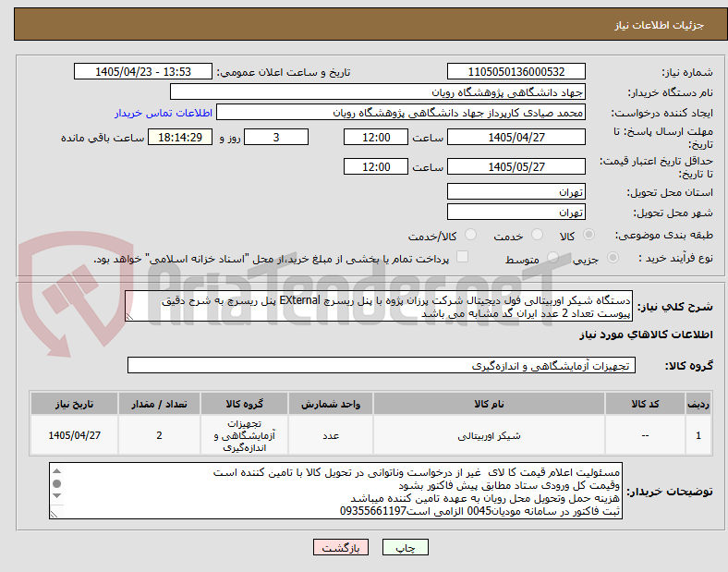Viewport: 728px width, 572px height.
Task: Click announcement date field 1405/04/23 - 13:53
Action: point(143,71)
